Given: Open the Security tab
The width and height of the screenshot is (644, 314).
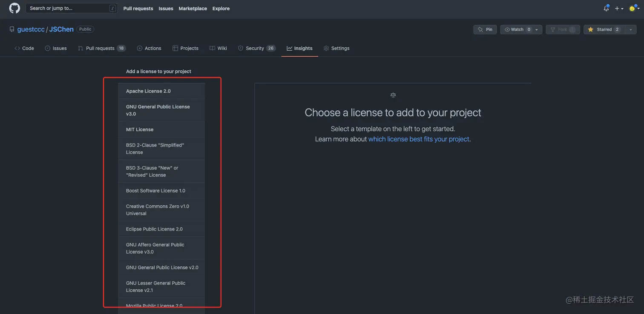Looking at the screenshot, I should click(257, 48).
